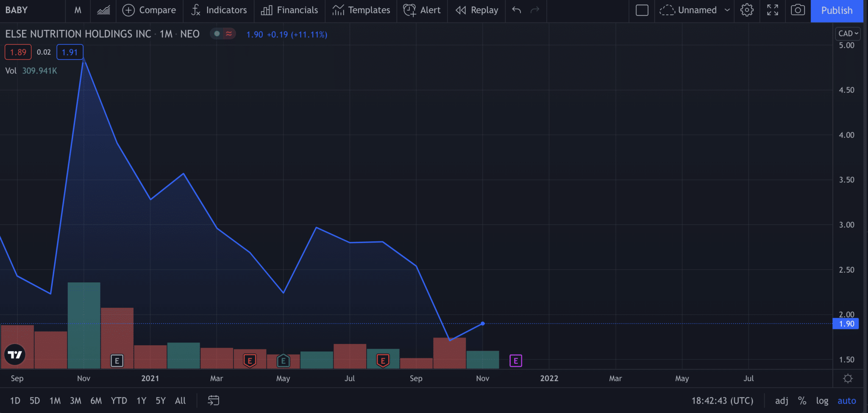Viewport: 868px width, 413px height.
Task: Select the 1Y date range
Action: (141, 401)
